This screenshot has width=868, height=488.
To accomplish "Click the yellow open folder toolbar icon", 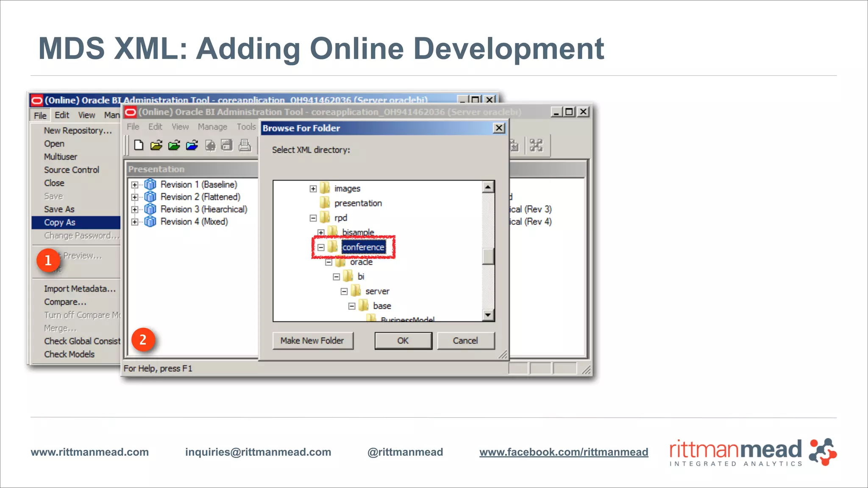I will pyautogui.click(x=156, y=145).
